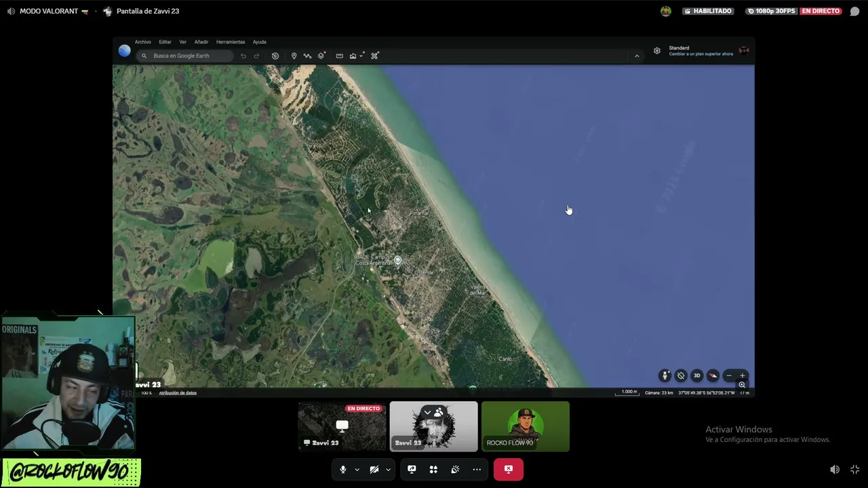Click the 1080p 30FPS stream quality badge

pyautogui.click(x=770, y=12)
